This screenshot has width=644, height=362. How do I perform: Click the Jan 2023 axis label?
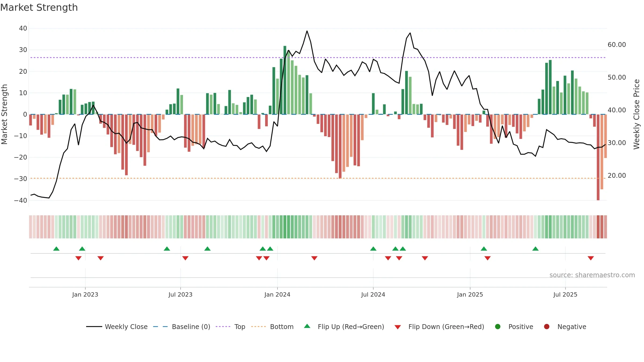point(85,294)
